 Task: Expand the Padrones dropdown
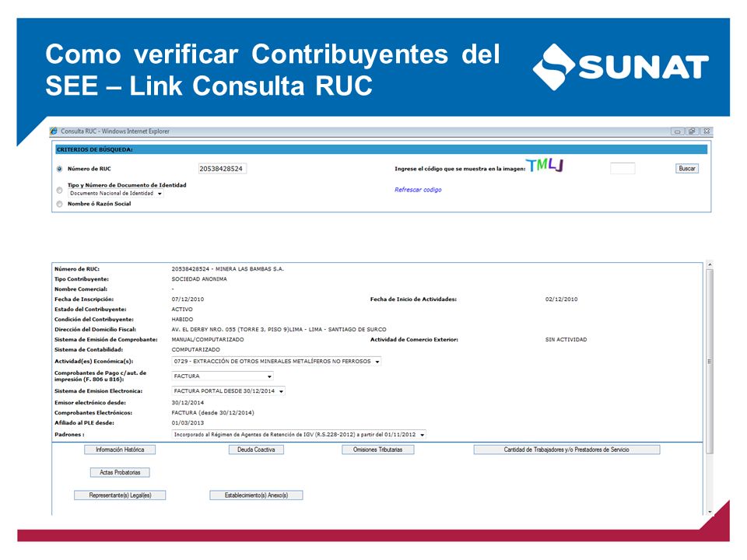click(x=299, y=435)
